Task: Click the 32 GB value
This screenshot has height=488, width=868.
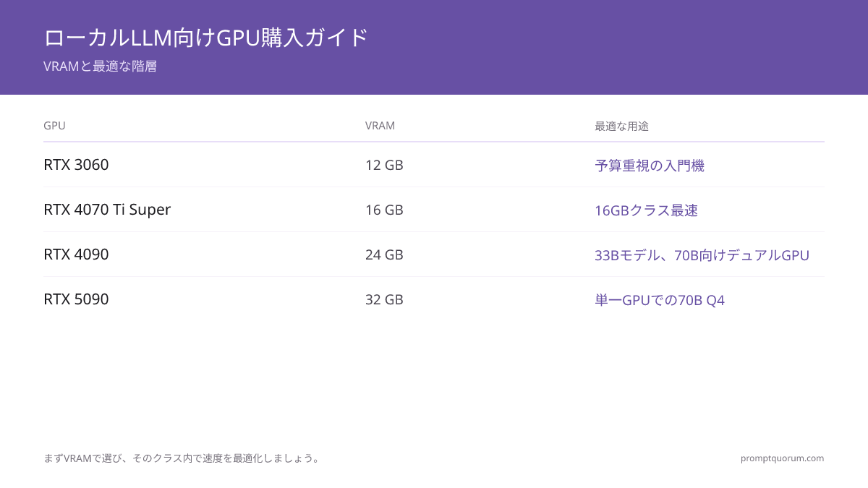Action: (x=384, y=299)
